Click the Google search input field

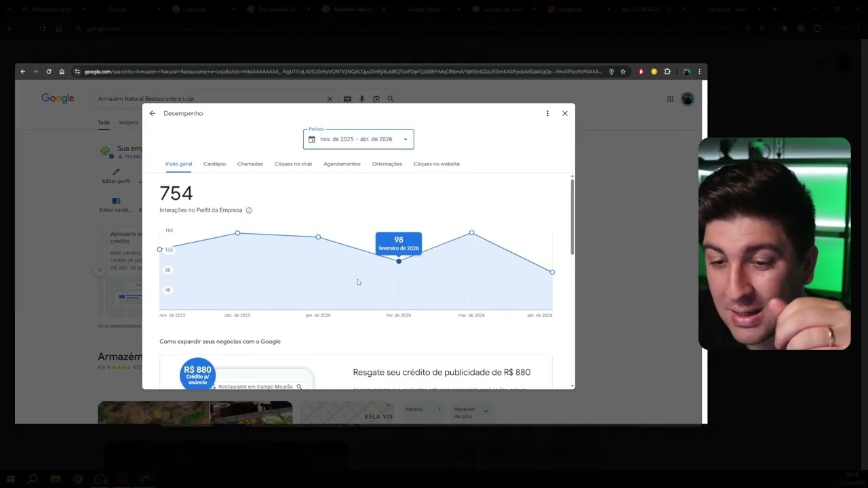coord(210,99)
